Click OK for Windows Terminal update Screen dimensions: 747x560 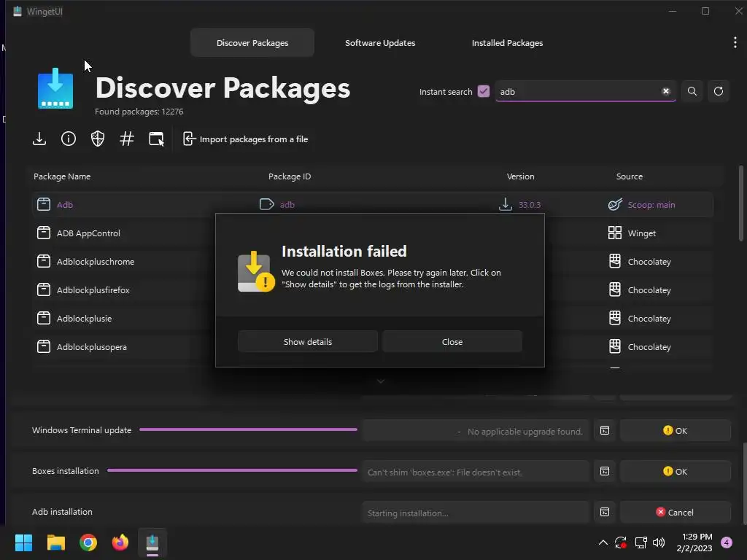(x=676, y=430)
